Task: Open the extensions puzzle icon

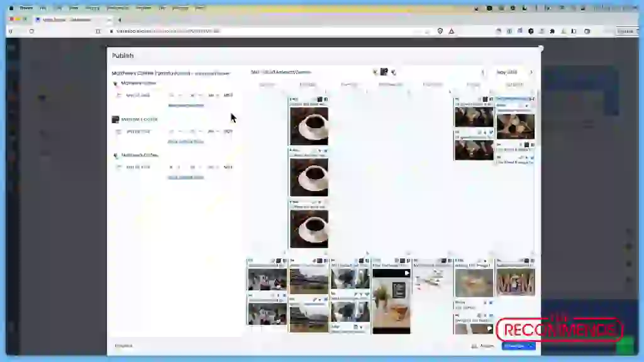Action: (552, 31)
